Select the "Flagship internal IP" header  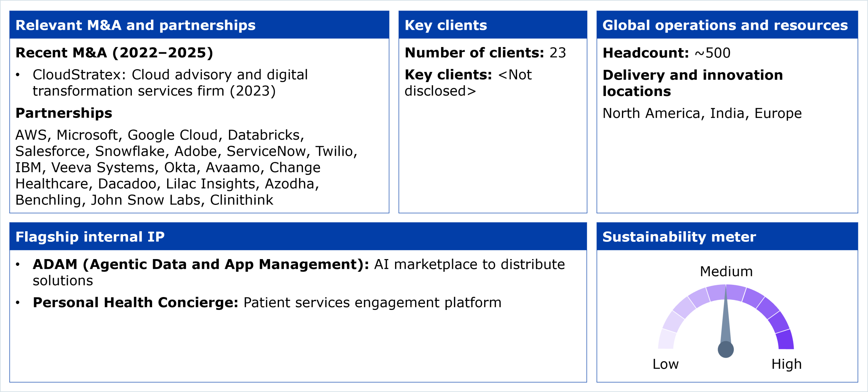[90, 237]
